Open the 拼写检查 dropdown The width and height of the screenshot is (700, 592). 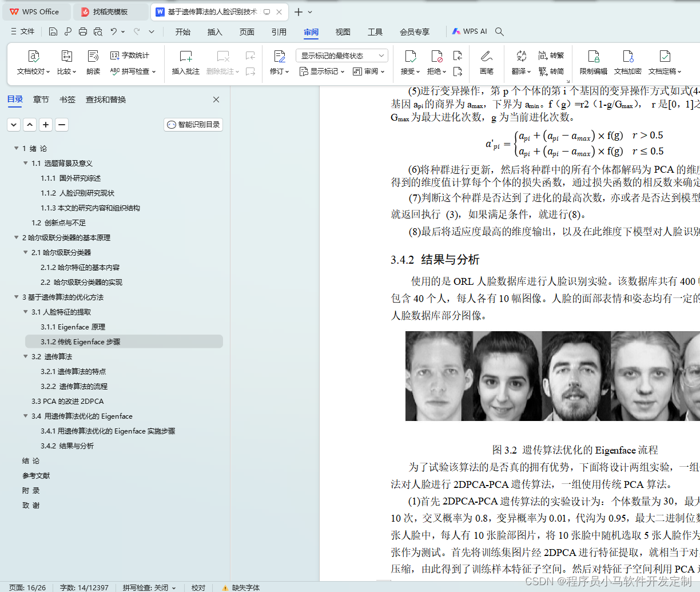[133, 71]
